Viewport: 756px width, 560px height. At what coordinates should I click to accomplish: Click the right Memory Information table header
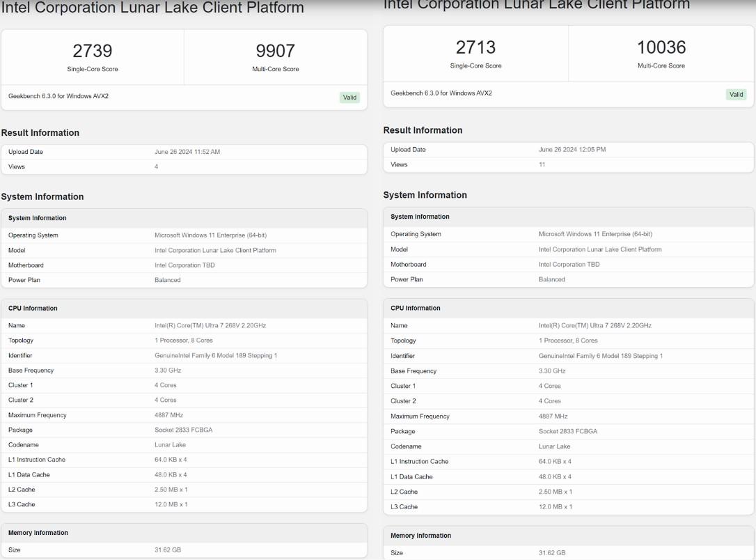[420, 536]
